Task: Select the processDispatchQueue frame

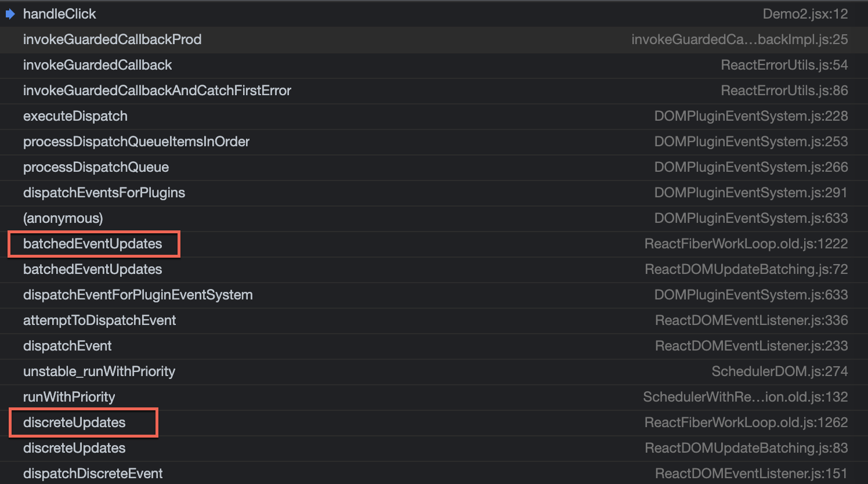Action: 96,167
